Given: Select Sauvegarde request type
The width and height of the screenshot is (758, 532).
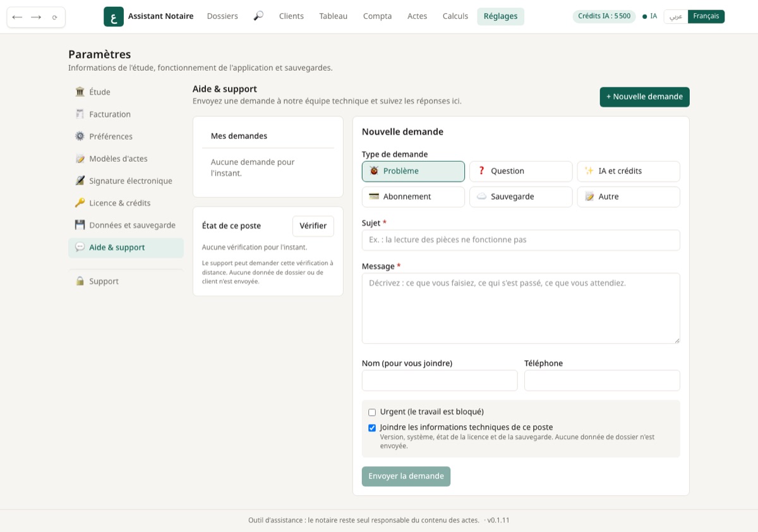Looking at the screenshot, I should 521,196.
